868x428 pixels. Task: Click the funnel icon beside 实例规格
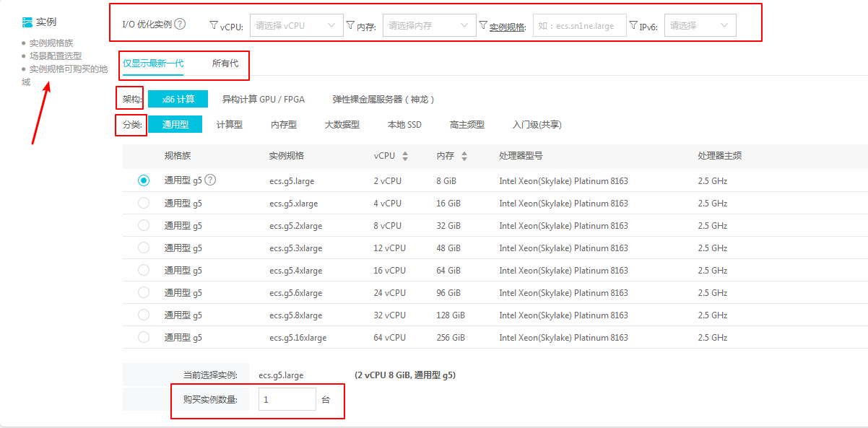click(483, 25)
